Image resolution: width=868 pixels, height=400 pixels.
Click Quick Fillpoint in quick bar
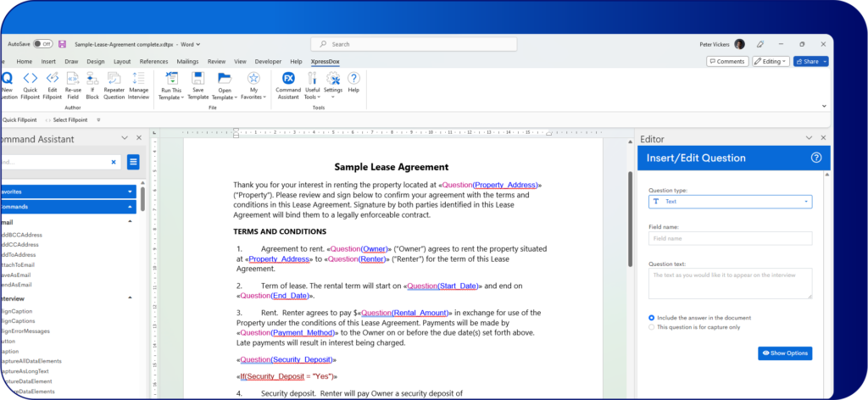click(19, 119)
